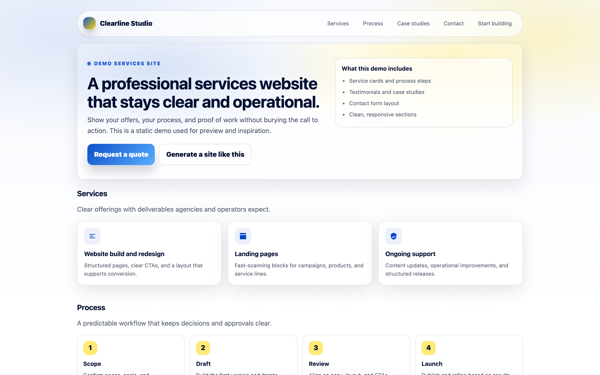The height and width of the screenshot is (375, 600).
Task: Open the Services nav link
Action: click(338, 23)
